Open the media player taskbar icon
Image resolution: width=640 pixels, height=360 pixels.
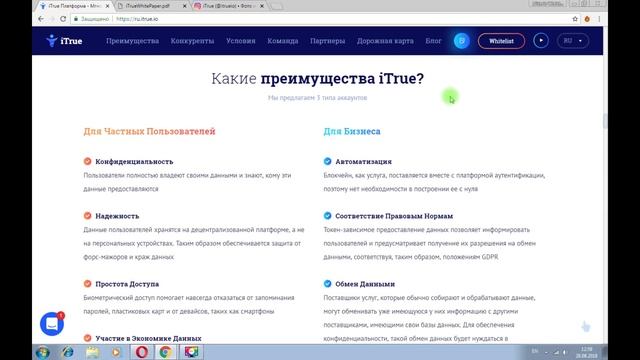(116, 352)
